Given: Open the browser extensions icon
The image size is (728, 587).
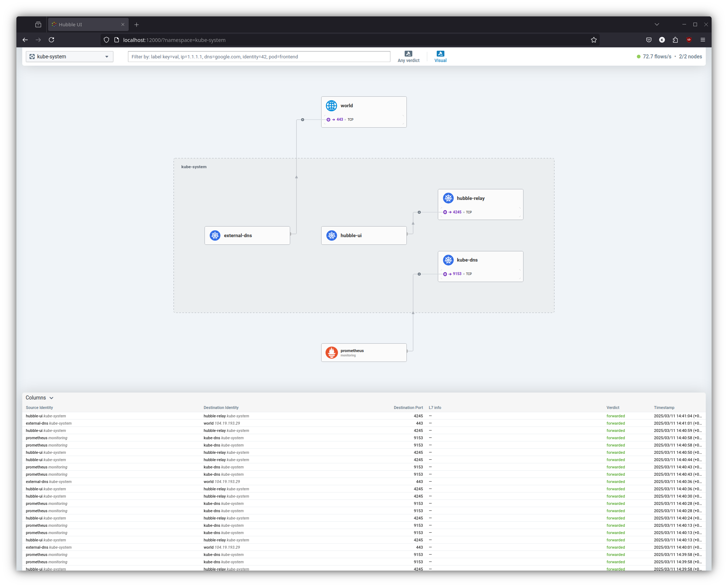Looking at the screenshot, I should click(675, 40).
